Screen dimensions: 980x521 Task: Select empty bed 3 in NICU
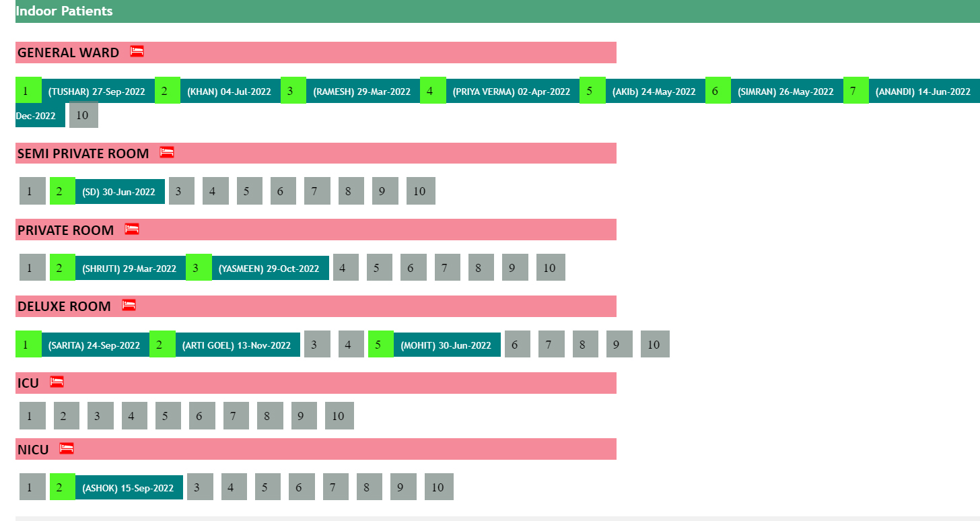200,487
